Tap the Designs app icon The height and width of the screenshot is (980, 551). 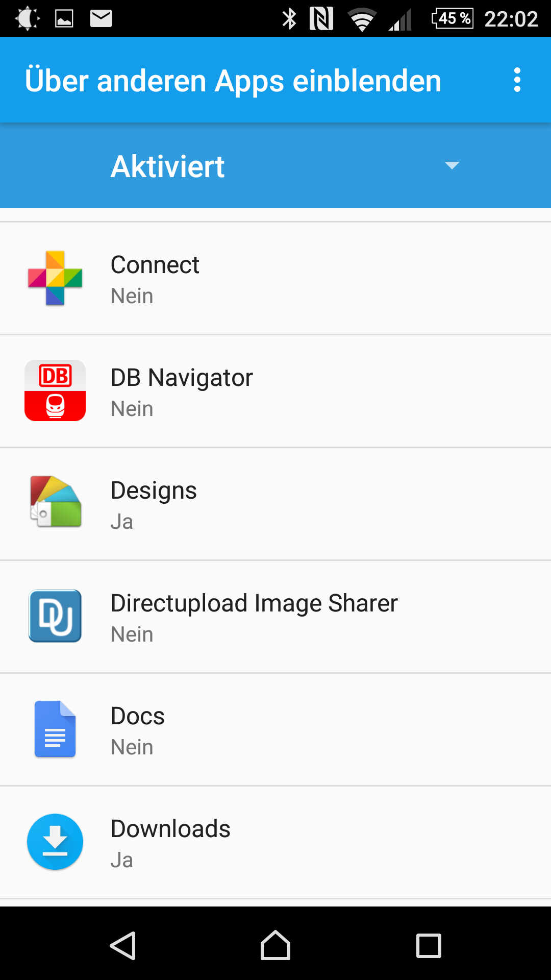point(55,502)
